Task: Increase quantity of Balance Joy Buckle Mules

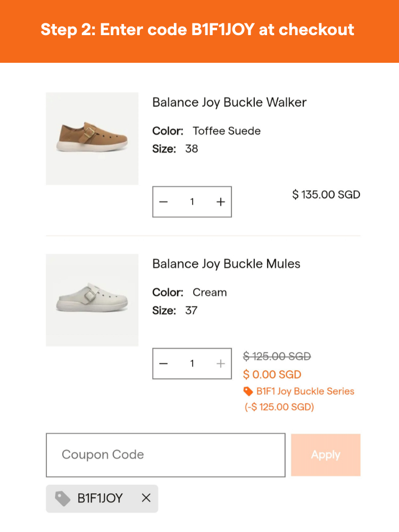Action: coord(221,364)
